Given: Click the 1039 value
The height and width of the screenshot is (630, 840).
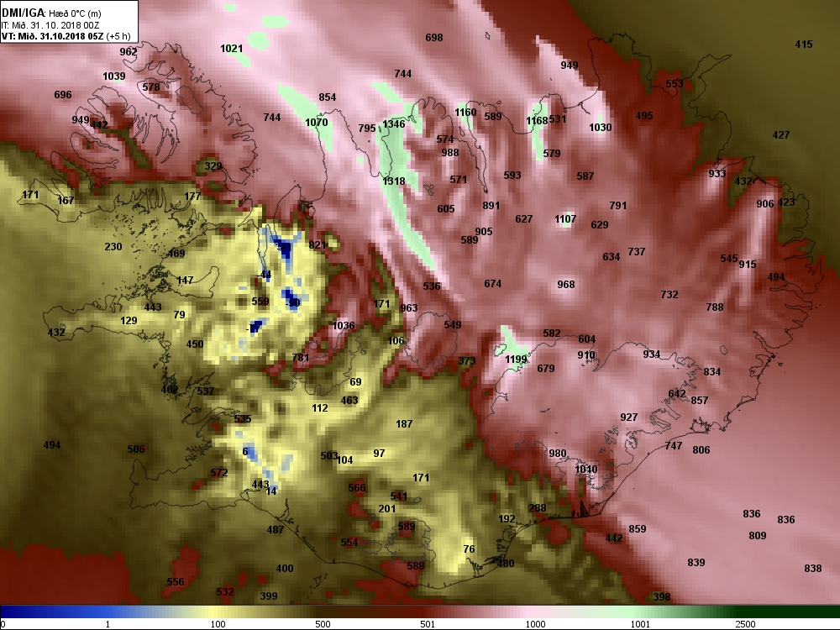Looking at the screenshot, I should point(113,76).
